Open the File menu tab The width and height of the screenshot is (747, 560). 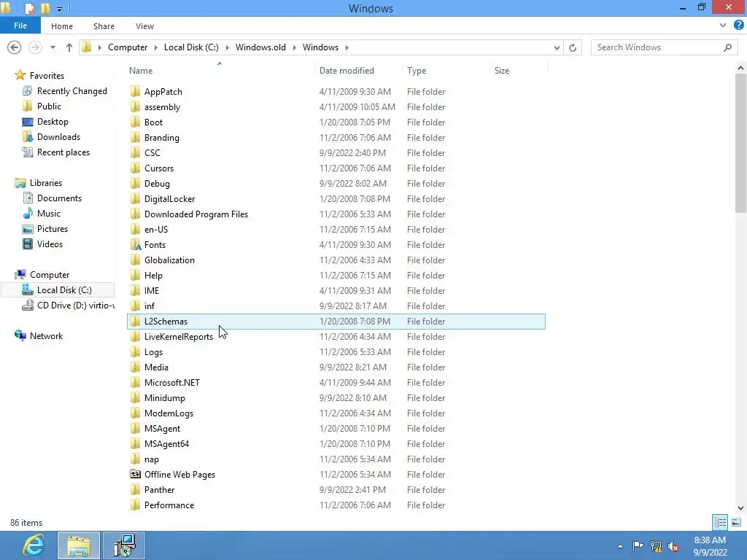20,26
